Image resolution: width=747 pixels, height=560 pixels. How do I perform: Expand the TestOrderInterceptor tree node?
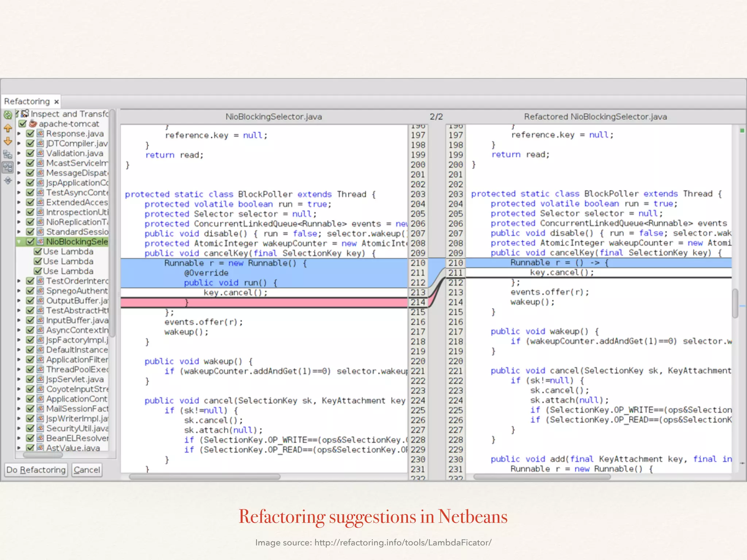coord(19,281)
